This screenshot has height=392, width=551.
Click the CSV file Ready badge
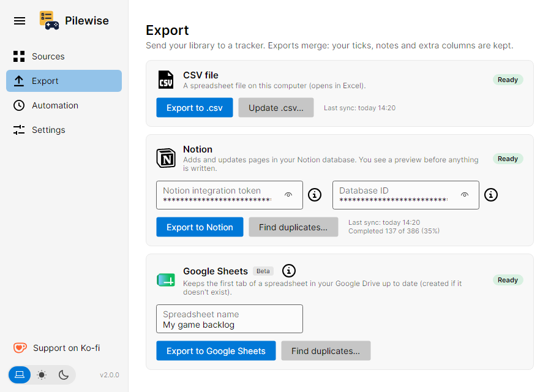(508, 80)
